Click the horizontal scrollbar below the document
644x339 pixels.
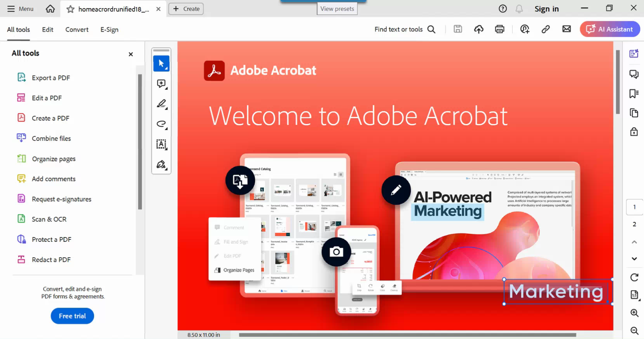click(x=407, y=335)
